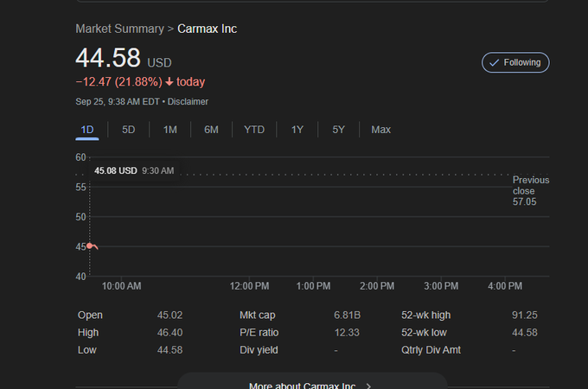Click the red price point marker on chart
Viewport: 588px width, 389px height.
[x=90, y=246]
